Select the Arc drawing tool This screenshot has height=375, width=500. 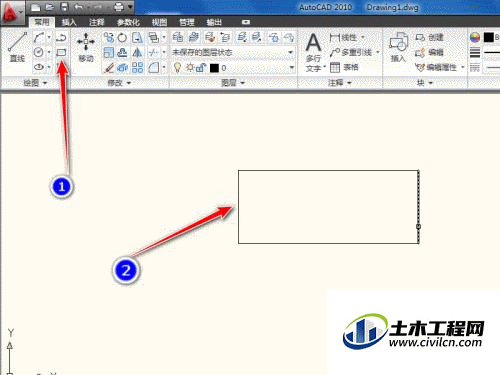(x=39, y=38)
